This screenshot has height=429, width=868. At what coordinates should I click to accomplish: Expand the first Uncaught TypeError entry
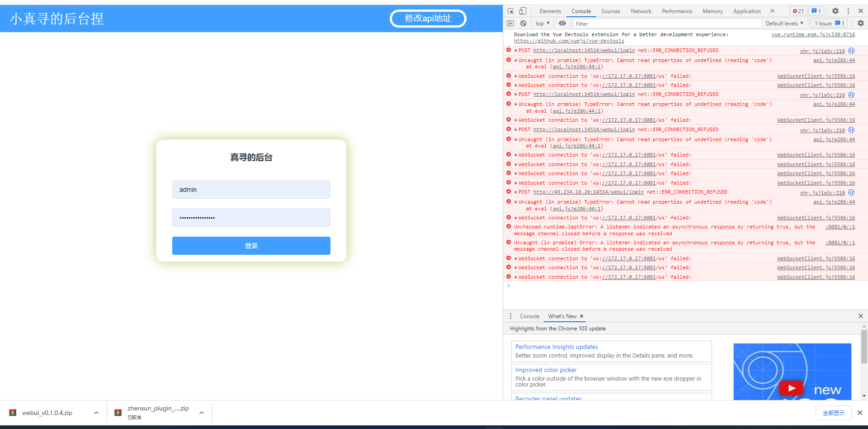pos(516,60)
